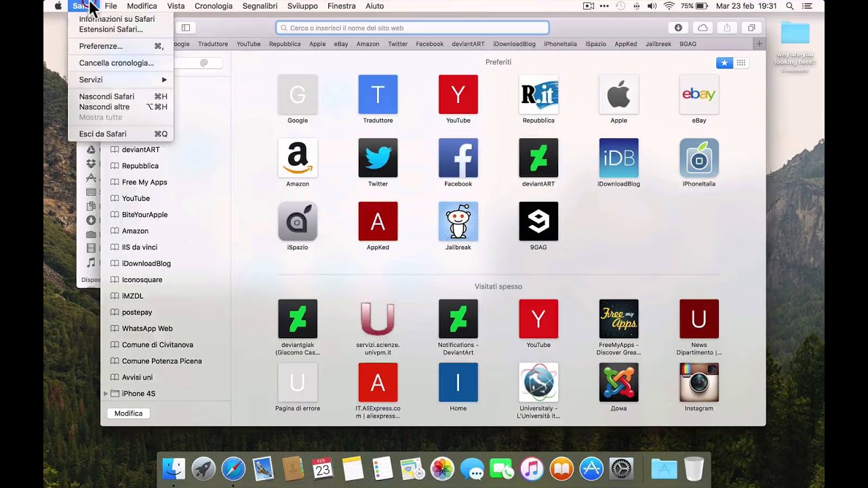Select IIS da vinci bookmark
This screenshot has width=868, height=488.
139,247
